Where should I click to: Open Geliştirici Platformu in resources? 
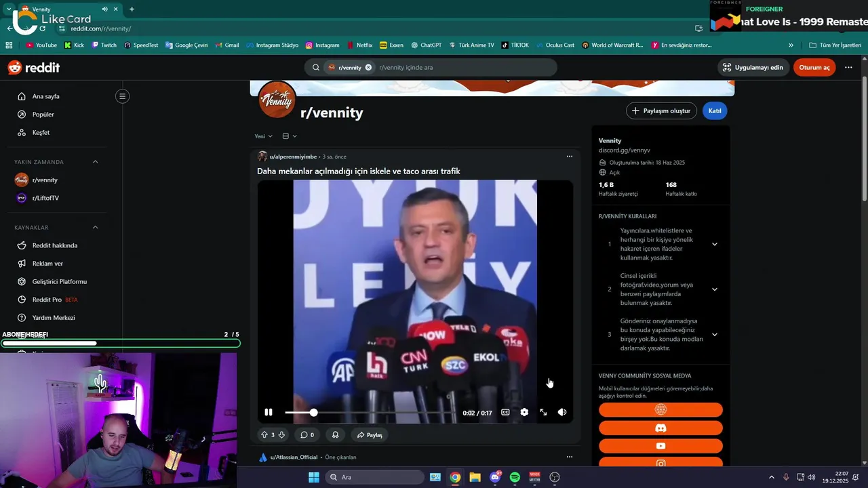pos(61,281)
